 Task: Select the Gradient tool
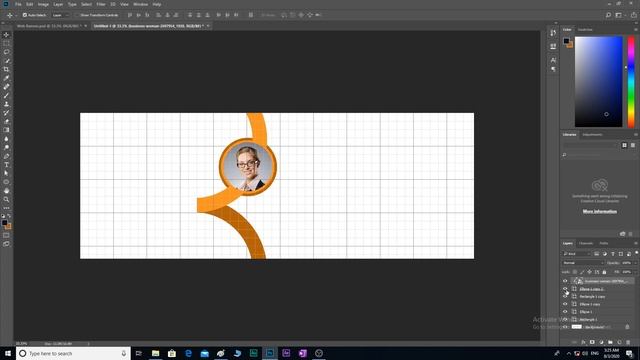point(6,130)
